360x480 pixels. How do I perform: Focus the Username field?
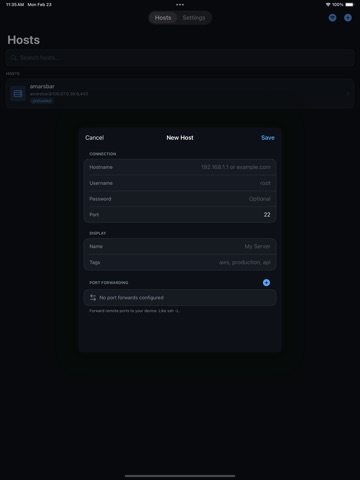(x=180, y=183)
